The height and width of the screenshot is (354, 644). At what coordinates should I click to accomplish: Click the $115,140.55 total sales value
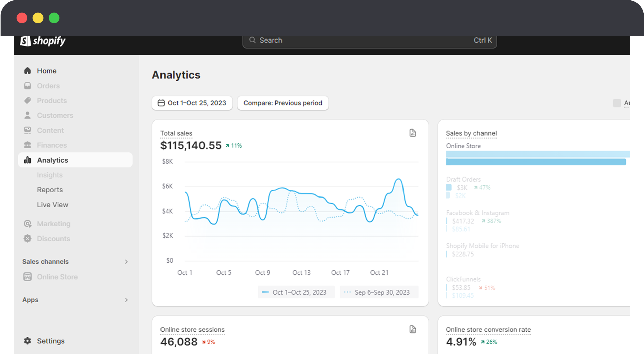point(191,145)
